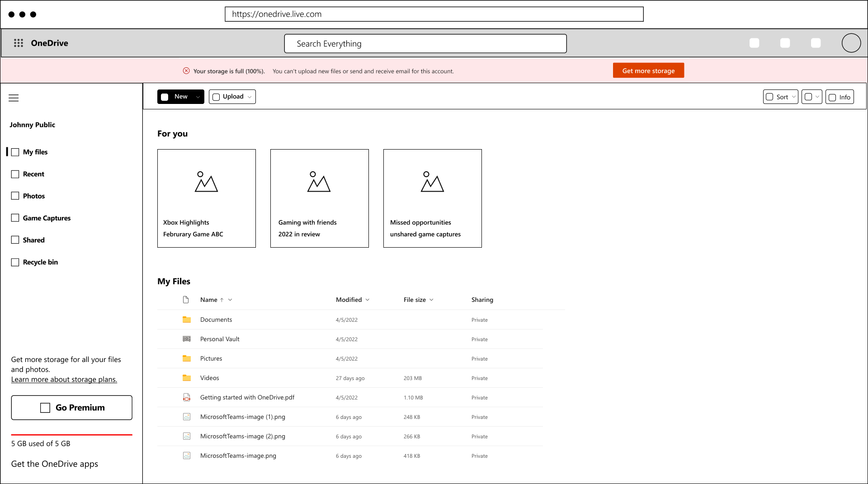Click the Game Captures sidebar icon
Image resolution: width=868 pixels, height=484 pixels.
(x=15, y=218)
